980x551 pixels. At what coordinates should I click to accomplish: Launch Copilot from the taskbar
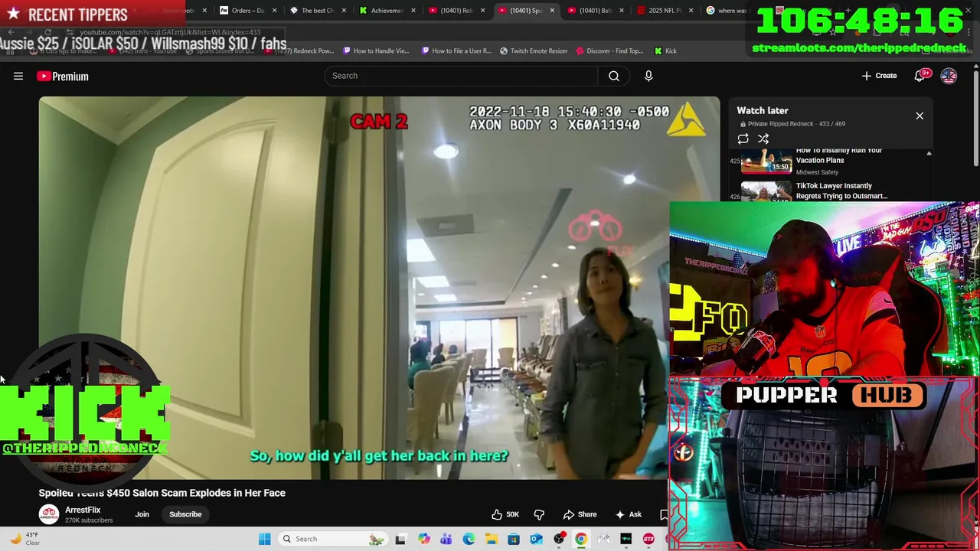coord(423,539)
